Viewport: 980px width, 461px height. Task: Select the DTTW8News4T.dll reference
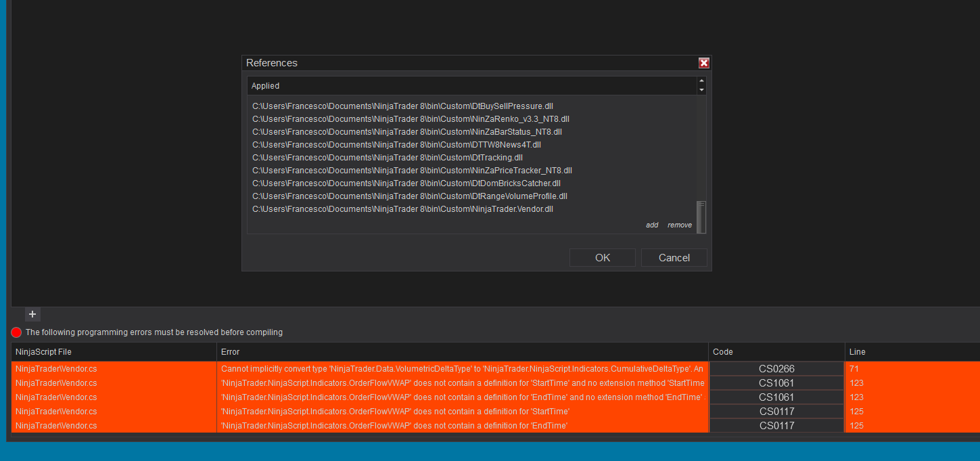pyautogui.click(x=396, y=145)
